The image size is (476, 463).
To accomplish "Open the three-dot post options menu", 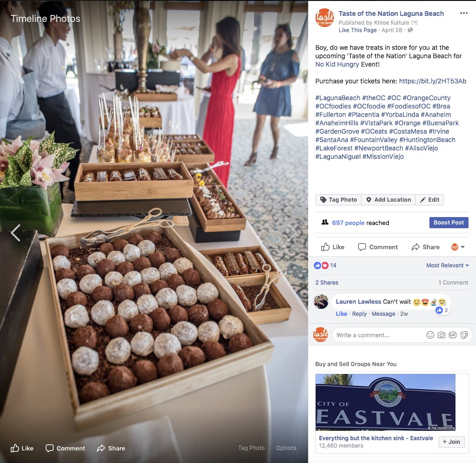I will pyautogui.click(x=463, y=13).
